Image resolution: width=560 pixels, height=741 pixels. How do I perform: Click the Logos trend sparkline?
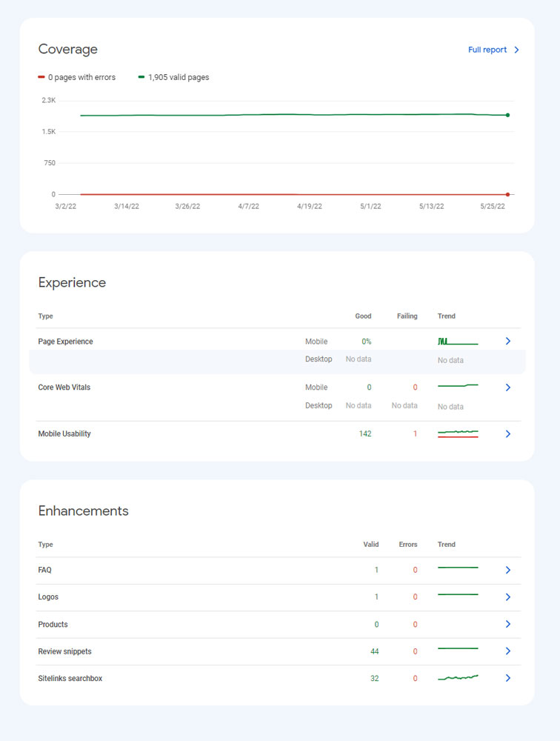(458, 594)
